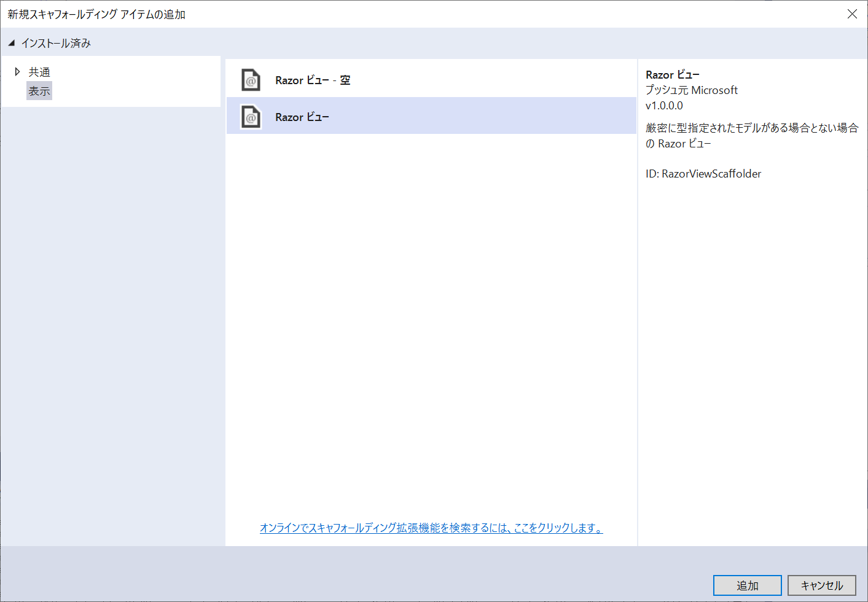Screen dimensions: 868x602
Task: Click the 'ID: RazorViewScaffolder' text
Action: [x=703, y=174]
